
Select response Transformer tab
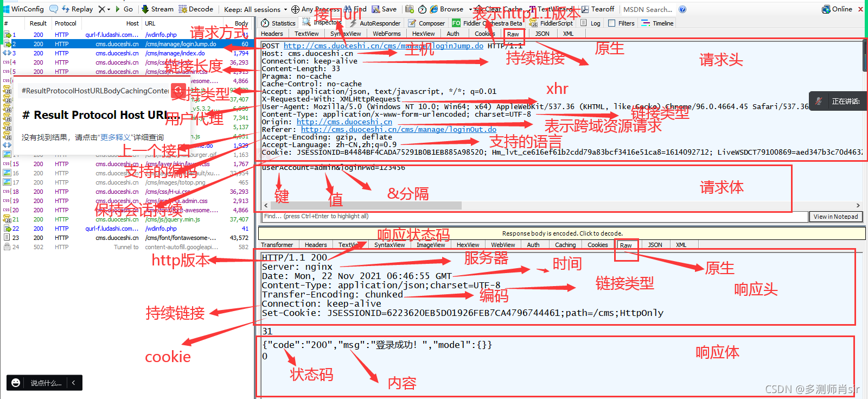pos(277,245)
